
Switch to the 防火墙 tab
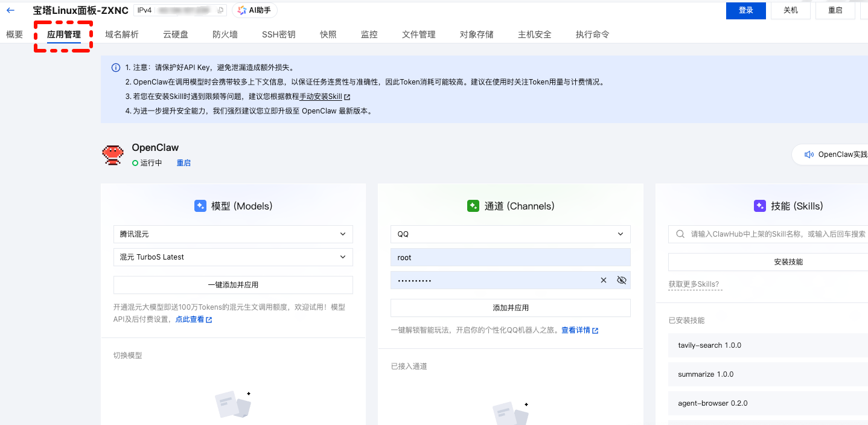coord(224,34)
